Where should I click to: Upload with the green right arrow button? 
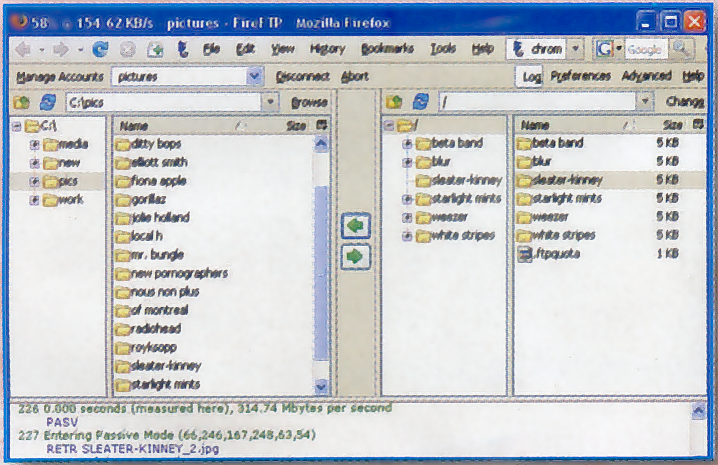[x=356, y=257]
